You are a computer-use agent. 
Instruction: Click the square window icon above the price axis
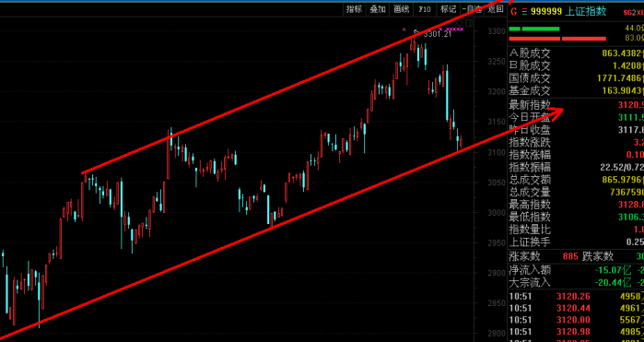point(469,23)
